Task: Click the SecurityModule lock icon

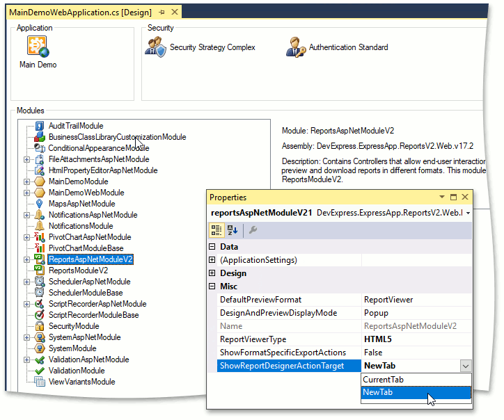Action: click(x=40, y=326)
